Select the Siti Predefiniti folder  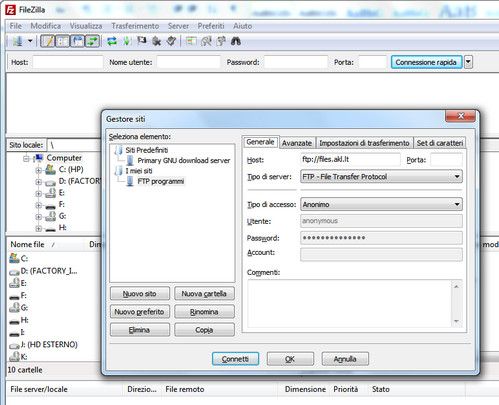(x=146, y=150)
